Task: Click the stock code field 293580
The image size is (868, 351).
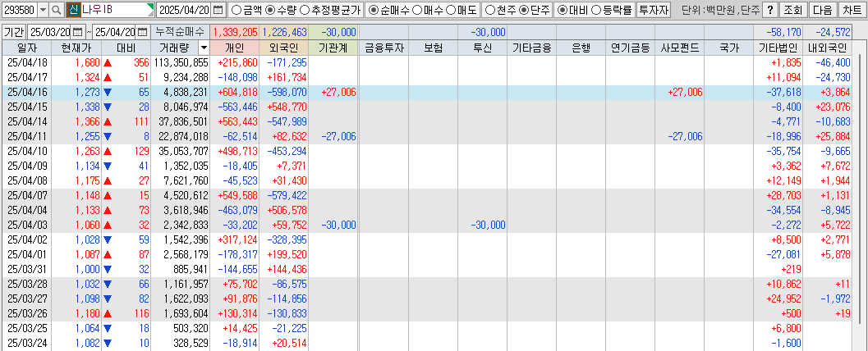Action: coord(20,9)
